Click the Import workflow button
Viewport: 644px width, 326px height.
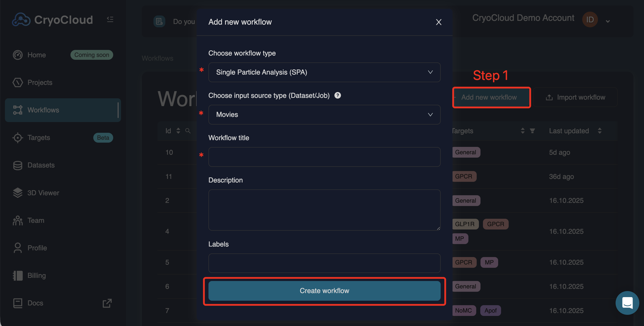[x=575, y=97]
